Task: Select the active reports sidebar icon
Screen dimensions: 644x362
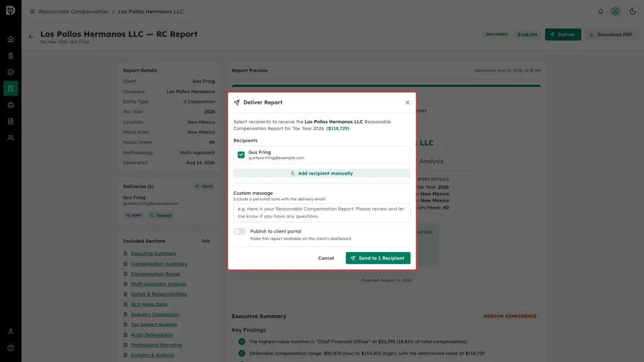Action: (x=11, y=89)
